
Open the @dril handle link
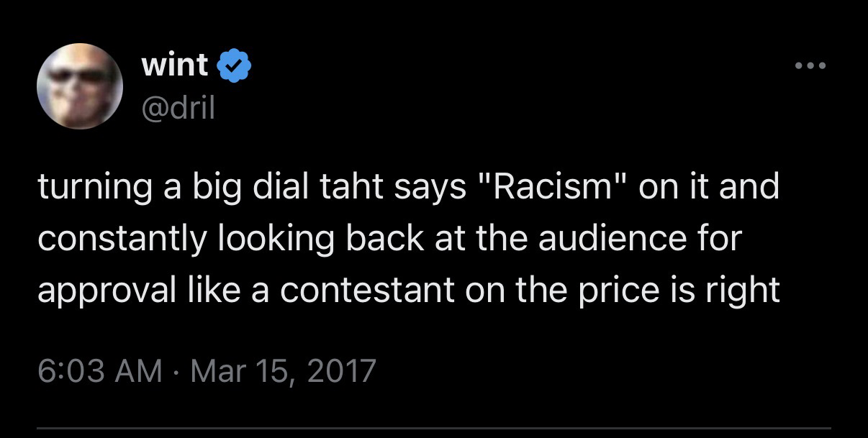click(178, 107)
